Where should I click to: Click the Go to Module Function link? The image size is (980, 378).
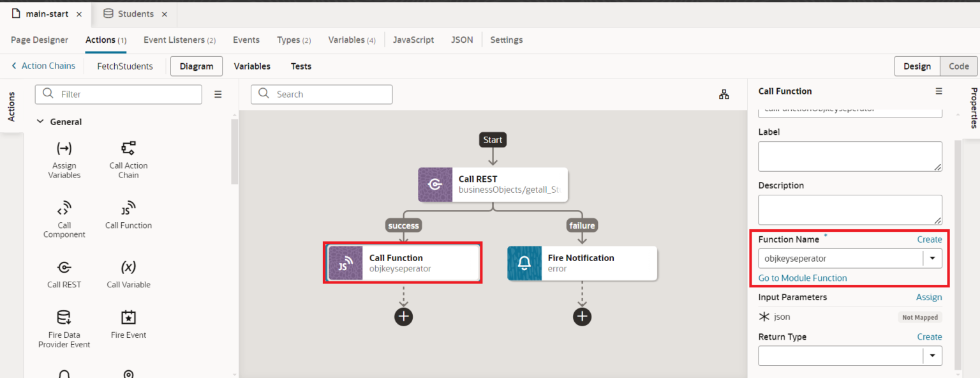click(x=802, y=278)
